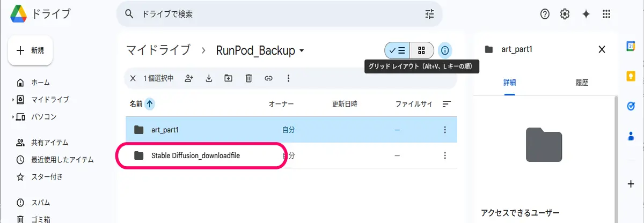Switch to grid layout view
The image size is (644, 223).
click(x=422, y=50)
